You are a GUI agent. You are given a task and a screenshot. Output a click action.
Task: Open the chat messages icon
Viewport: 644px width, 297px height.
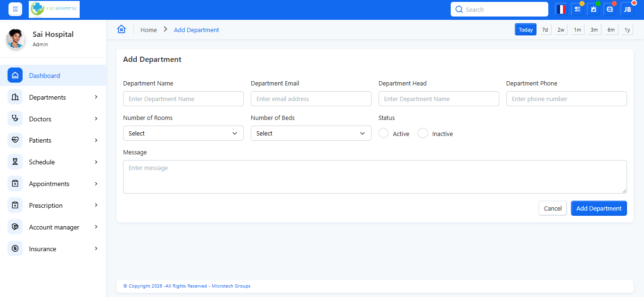point(610,9)
